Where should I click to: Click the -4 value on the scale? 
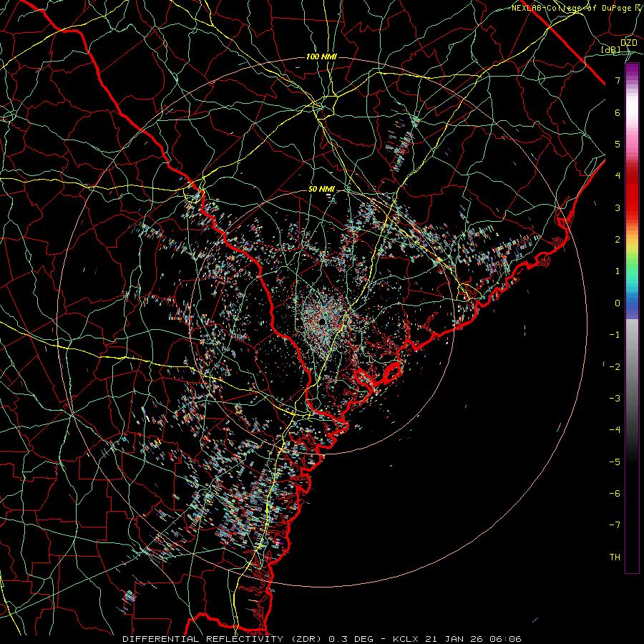pos(615,430)
